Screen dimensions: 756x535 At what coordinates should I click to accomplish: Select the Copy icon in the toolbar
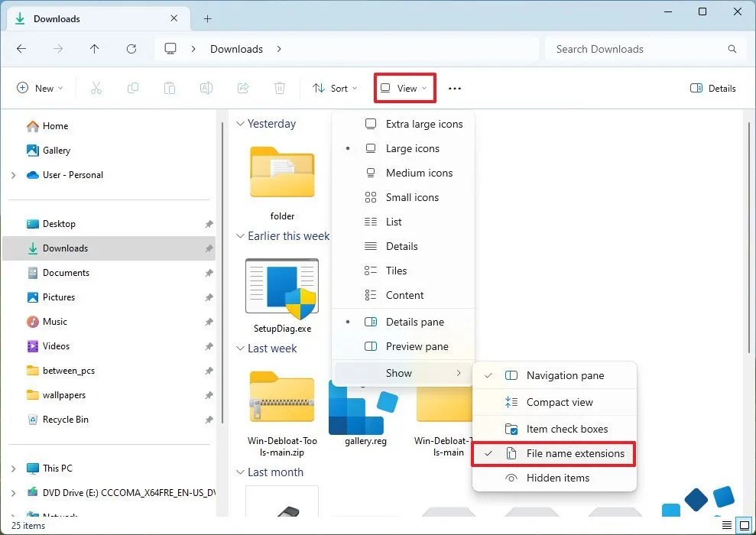pyautogui.click(x=133, y=88)
